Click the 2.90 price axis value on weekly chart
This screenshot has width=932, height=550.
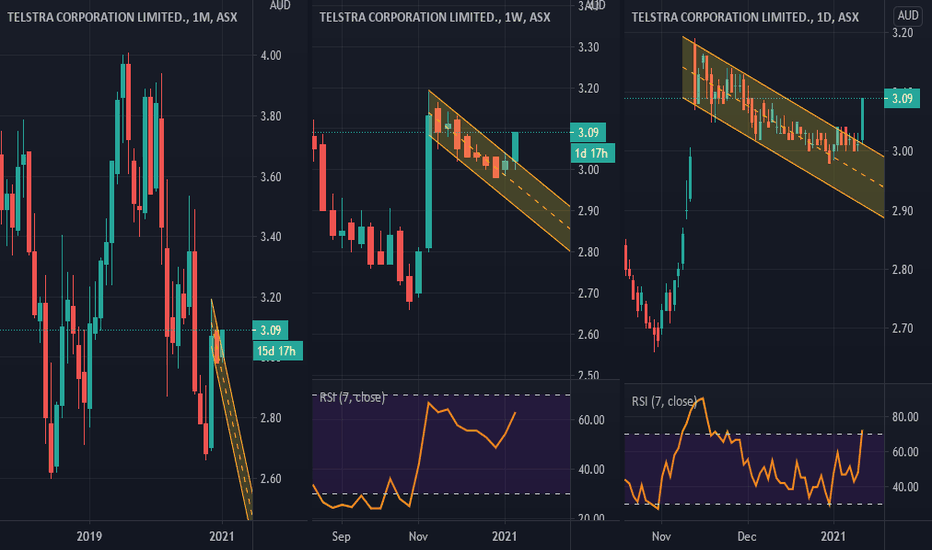tap(588, 210)
